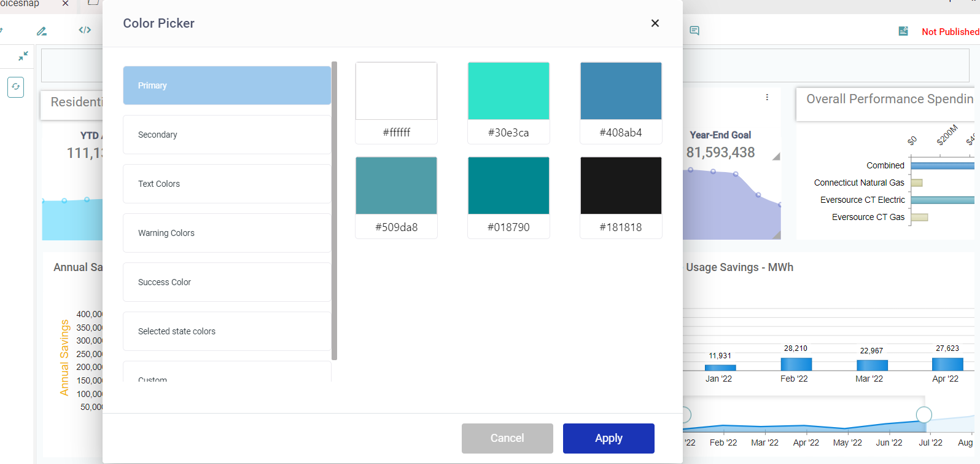Image resolution: width=980 pixels, height=464 pixels.
Task: Pick the white #ffffff swatch
Action: point(396,91)
